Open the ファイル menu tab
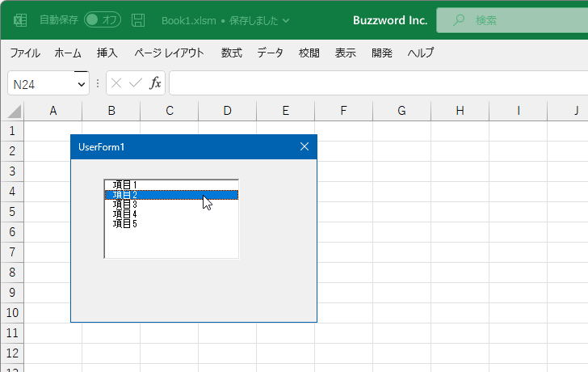Screen dimensions: 588x372 [25, 53]
